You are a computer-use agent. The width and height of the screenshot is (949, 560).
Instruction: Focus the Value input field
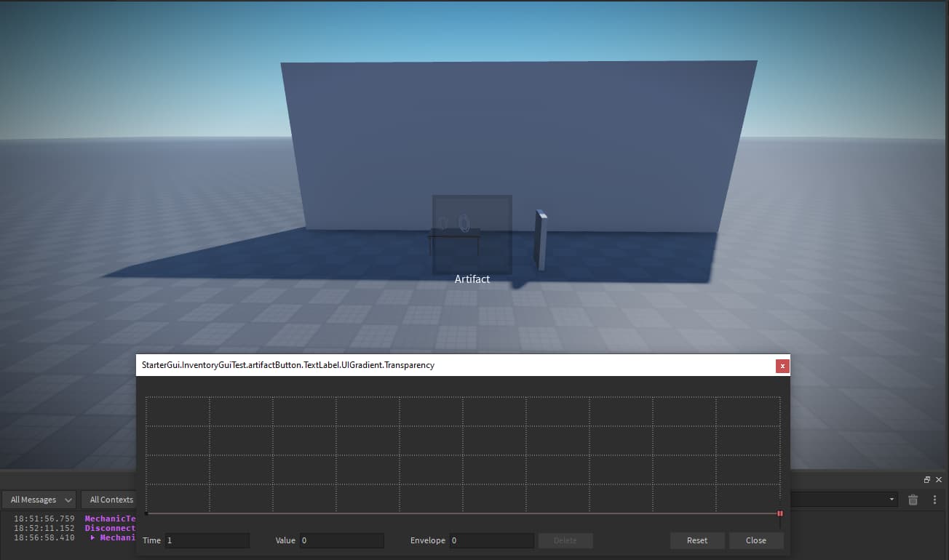pyautogui.click(x=341, y=540)
